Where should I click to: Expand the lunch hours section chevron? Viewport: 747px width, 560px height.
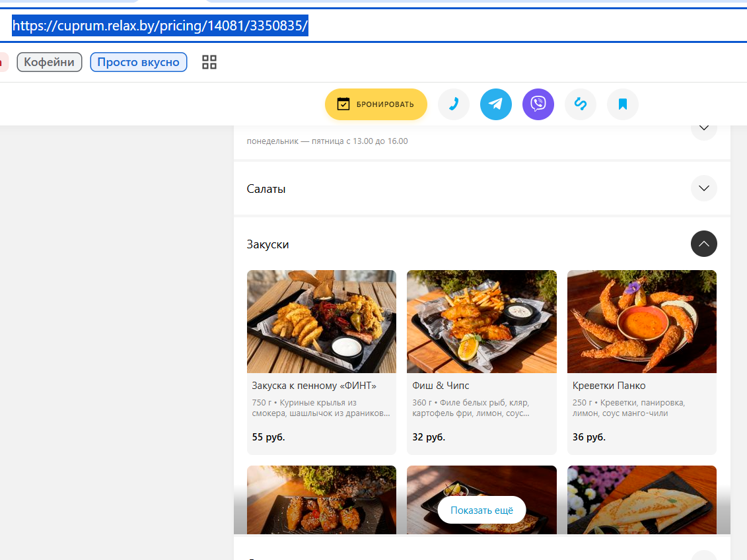(703, 129)
